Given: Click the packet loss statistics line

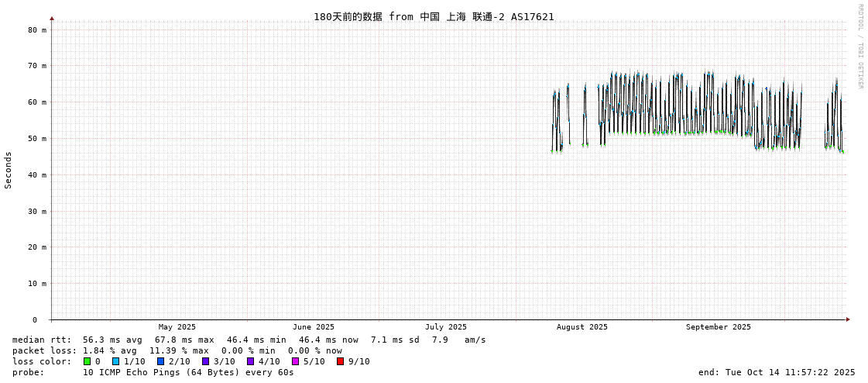Looking at the screenshot, I should click(177, 350).
